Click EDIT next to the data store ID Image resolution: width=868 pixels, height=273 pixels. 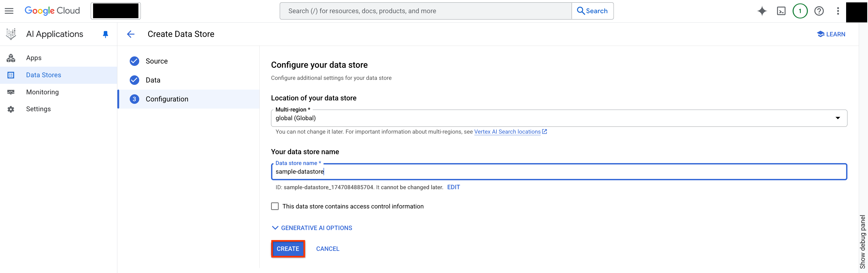(x=454, y=187)
